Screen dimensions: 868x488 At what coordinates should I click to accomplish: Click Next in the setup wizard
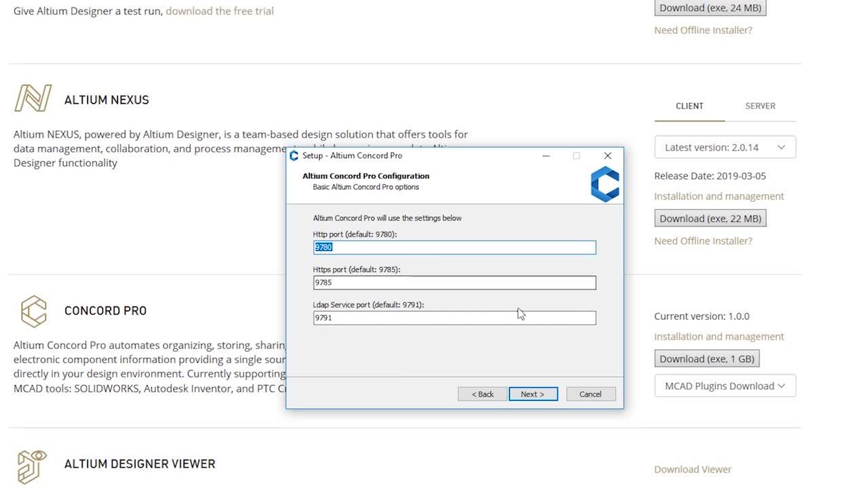click(x=533, y=394)
